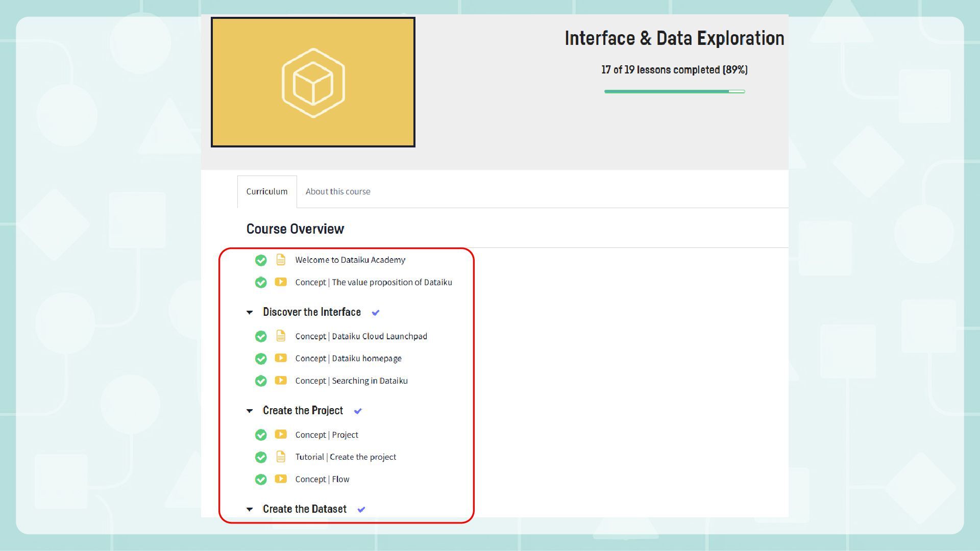The height and width of the screenshot is (551, 980).
Task: Click green checkmark beside Concept | Flow
Action: point(261,480)
